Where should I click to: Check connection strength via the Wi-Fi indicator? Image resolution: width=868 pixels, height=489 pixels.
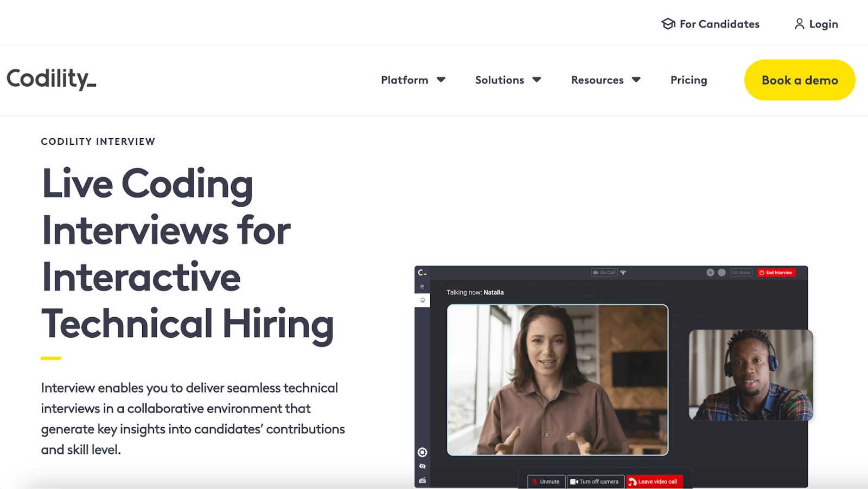pos(622,273)
